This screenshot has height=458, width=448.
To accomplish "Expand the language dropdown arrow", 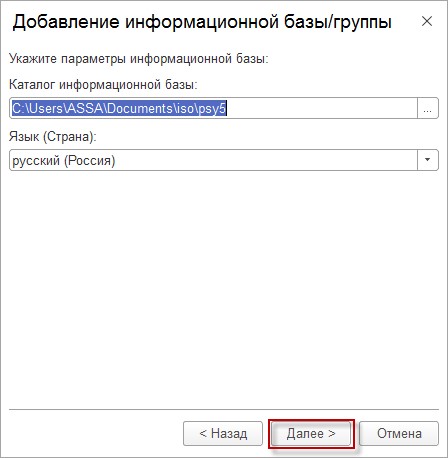I will coord(428,160).
